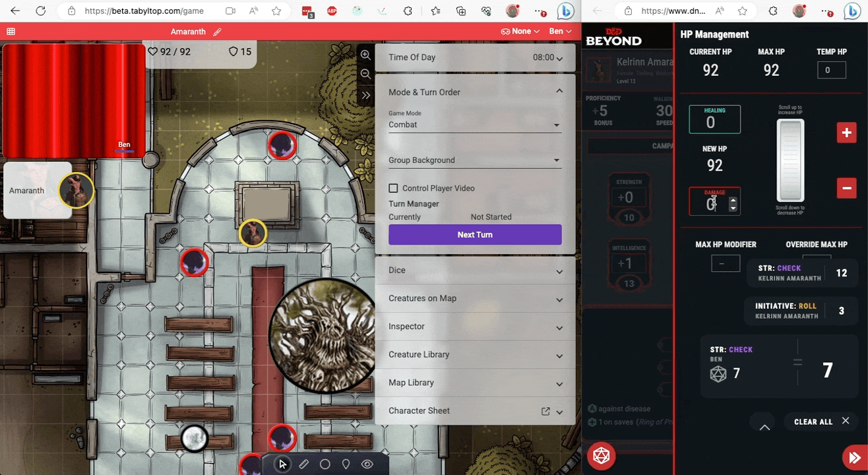Open the red password manager extension
868x475 pixels.
308,11
